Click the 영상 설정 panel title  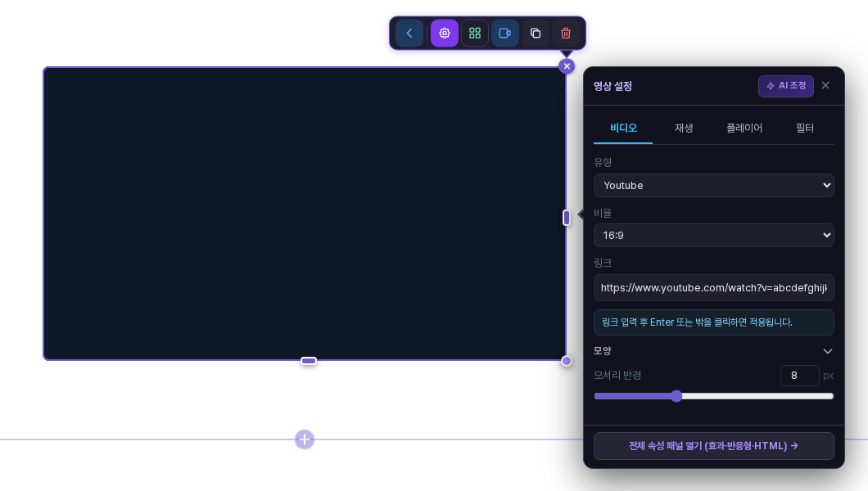tap(613, 86)
